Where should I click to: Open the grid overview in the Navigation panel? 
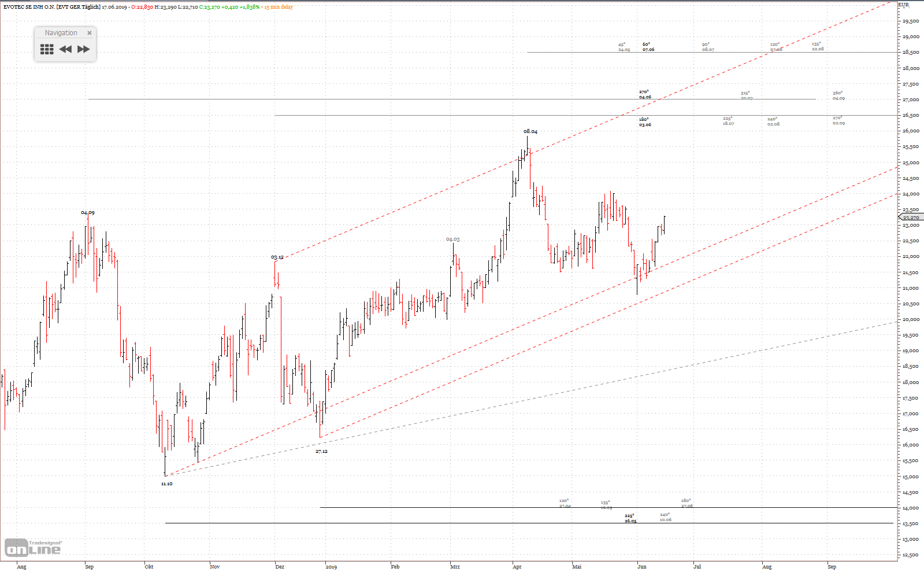47,49
